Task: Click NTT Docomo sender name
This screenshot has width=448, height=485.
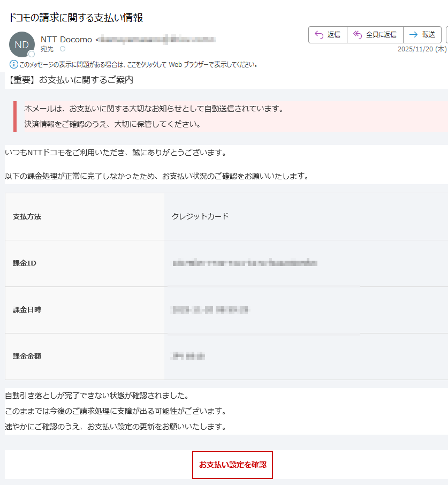Action: click(66, 40)
